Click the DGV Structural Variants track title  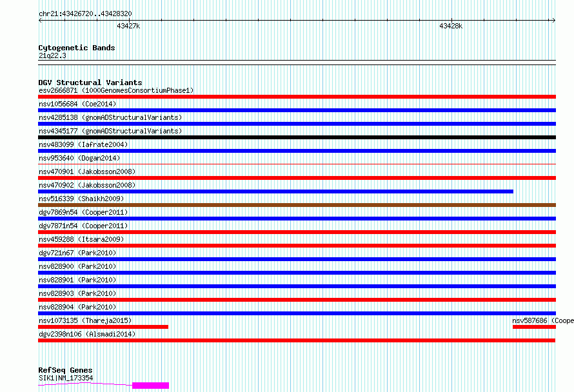coord(90,83)
